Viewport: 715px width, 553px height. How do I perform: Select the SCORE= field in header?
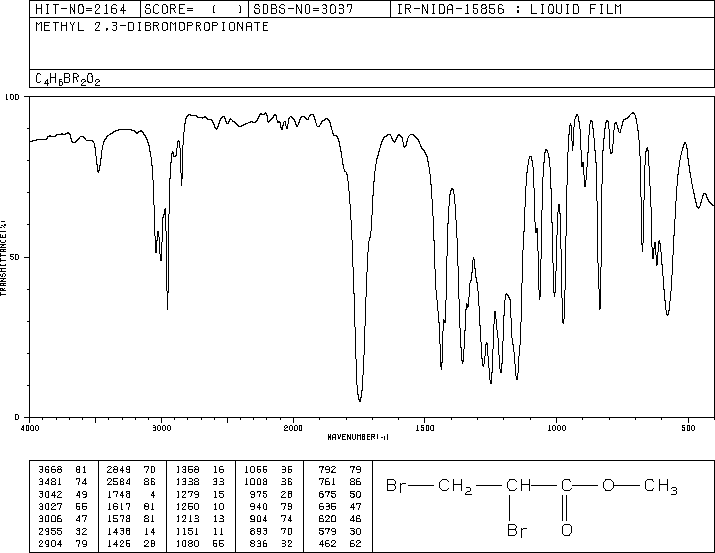click(x=194, y=9)
